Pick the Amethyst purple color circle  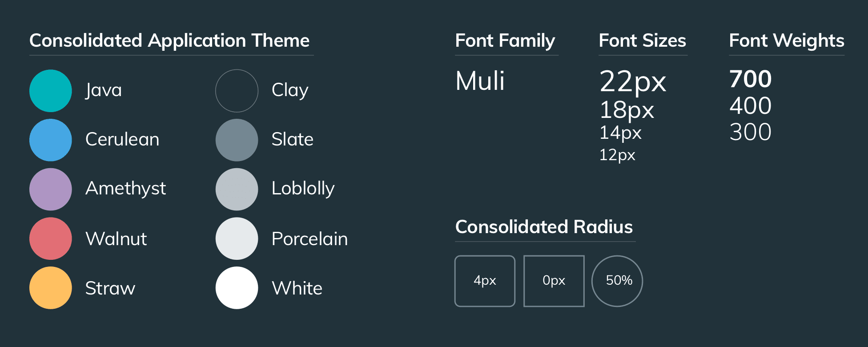coord(51,189)
